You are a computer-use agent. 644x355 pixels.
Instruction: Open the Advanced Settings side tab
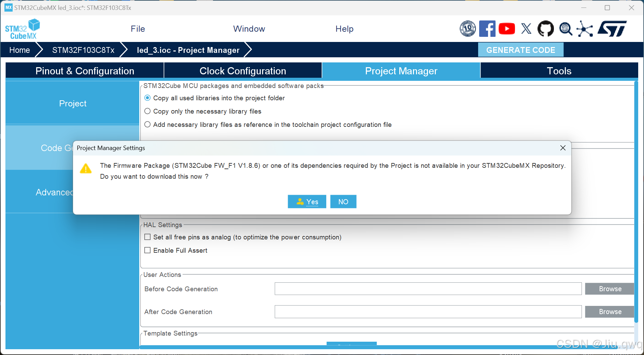(39, 192)
